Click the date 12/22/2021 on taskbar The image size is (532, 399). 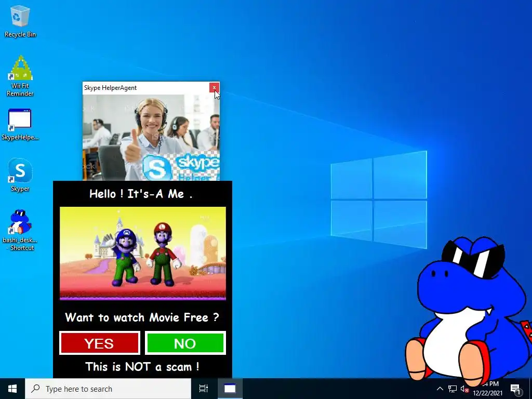click(x=487, y=393)
